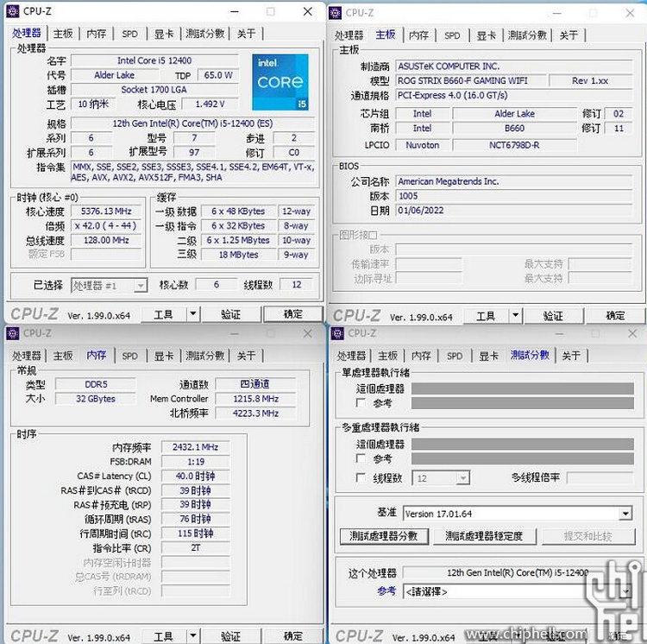Click CPU-Z title icon in the mainboard window
Viewport: 647px width, 644px height.
(x=337, y=12)
